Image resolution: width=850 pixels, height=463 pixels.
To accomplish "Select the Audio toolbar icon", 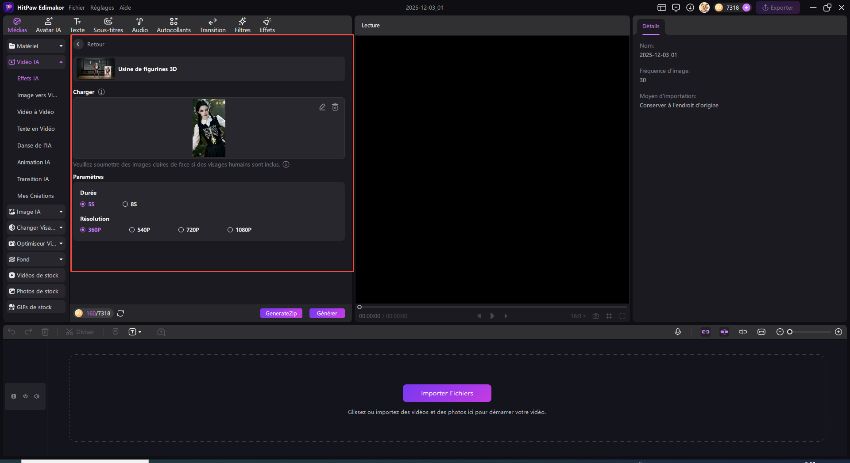I will [139, 24].
